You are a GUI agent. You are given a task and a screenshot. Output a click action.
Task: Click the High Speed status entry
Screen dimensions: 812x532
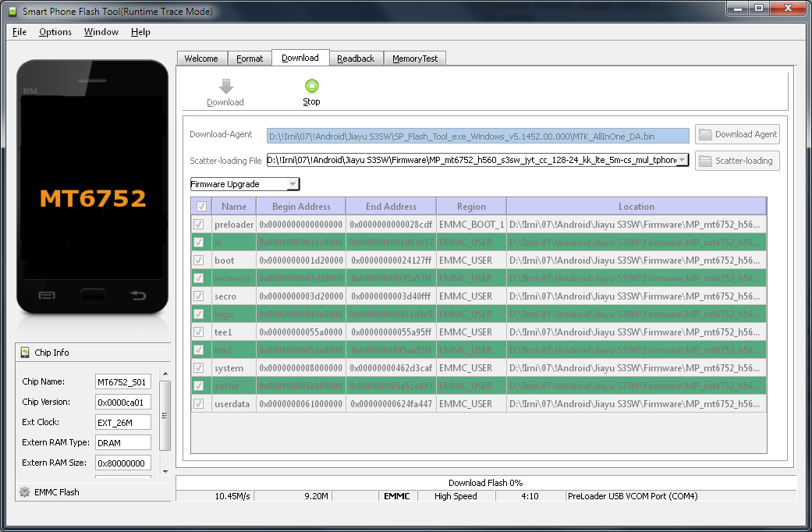[456, 496]
